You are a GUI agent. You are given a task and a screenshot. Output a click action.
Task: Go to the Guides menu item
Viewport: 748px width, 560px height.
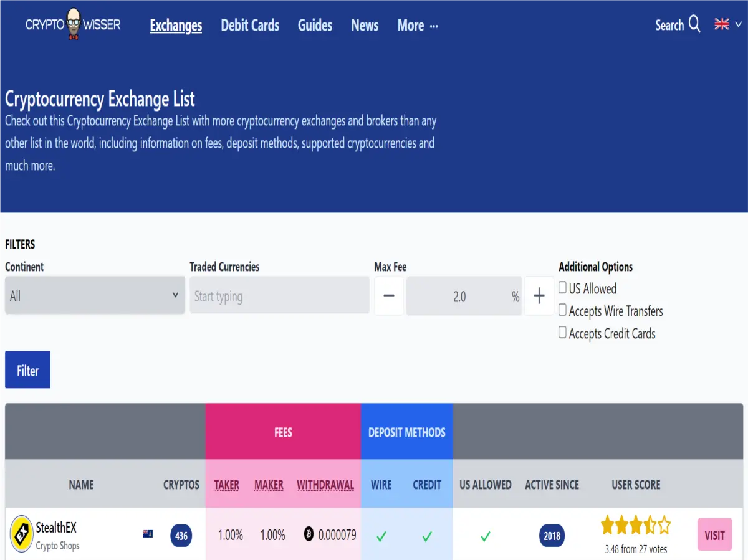[x=315, y=26]
